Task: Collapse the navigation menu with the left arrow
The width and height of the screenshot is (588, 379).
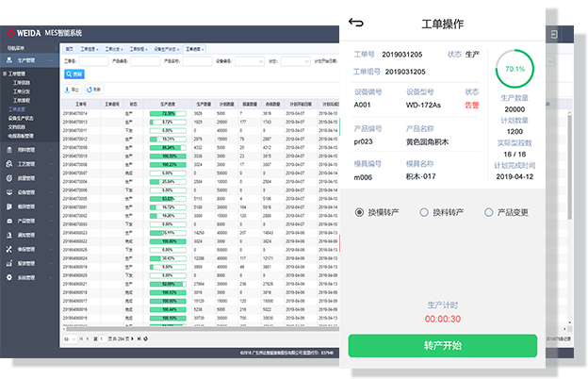Action: tap(56, 48)
